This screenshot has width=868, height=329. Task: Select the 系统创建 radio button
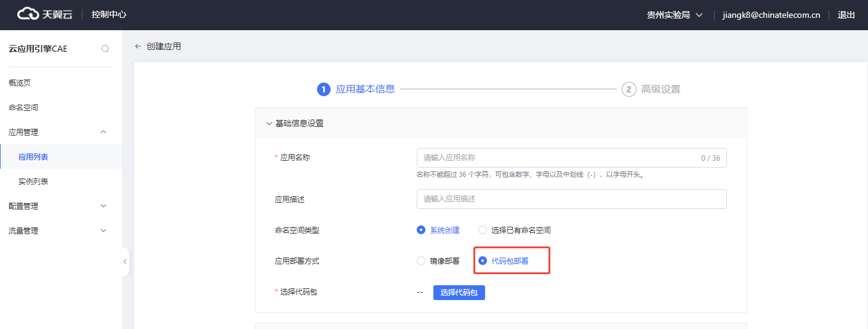click(421, 230)
